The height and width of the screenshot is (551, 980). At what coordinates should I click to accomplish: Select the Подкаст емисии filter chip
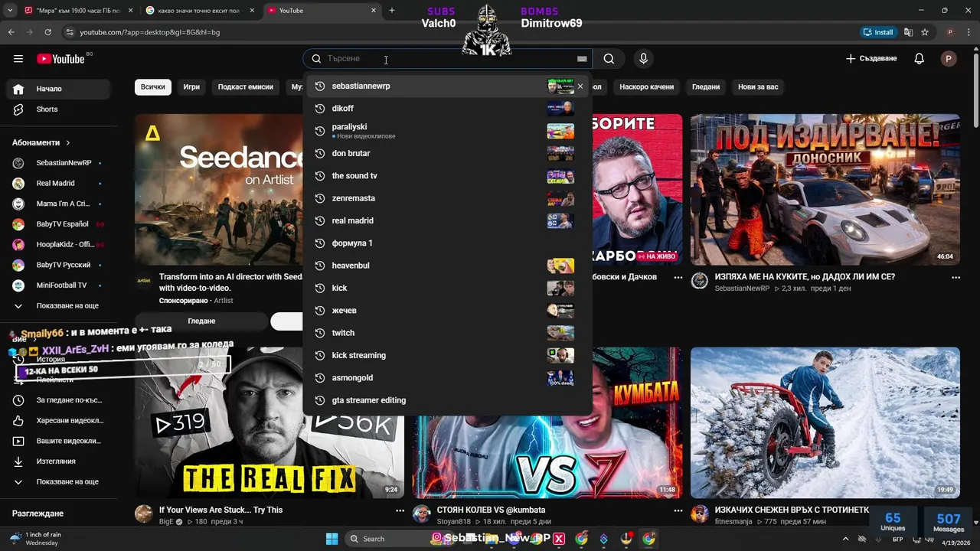[245, 87]
